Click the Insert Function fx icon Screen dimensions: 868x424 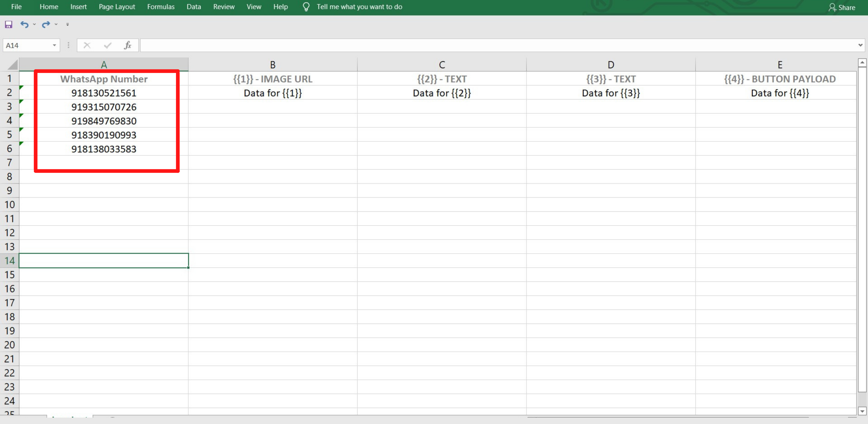coord(128,45)
